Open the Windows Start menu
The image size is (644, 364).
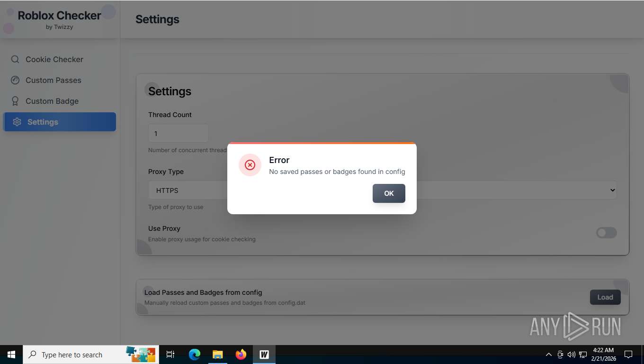point(11,355)
